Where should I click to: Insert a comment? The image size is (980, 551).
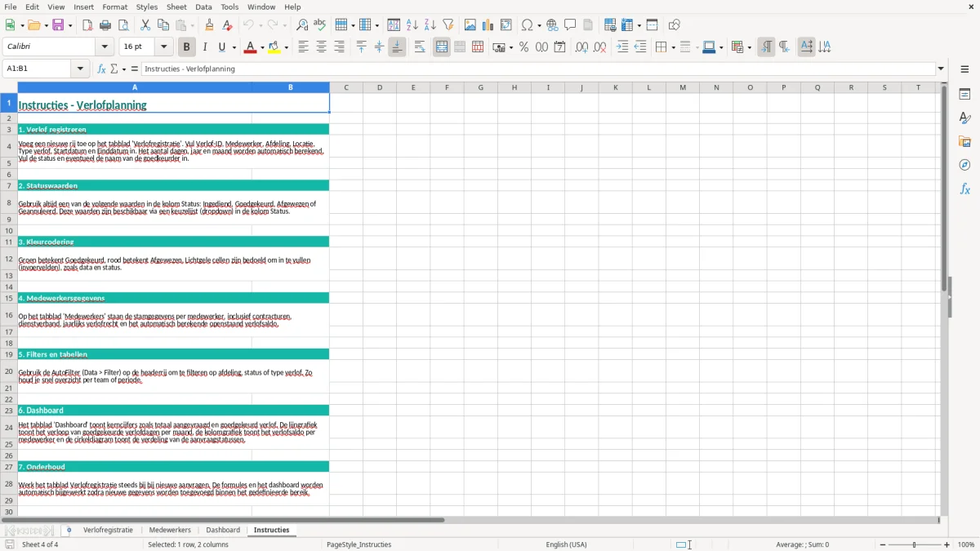[x=570, y=25]
